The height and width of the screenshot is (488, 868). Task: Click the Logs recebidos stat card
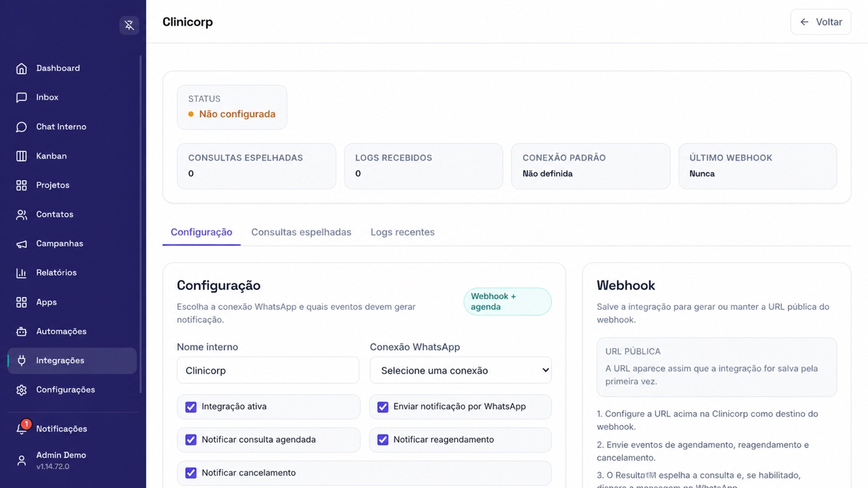(424, 166)
